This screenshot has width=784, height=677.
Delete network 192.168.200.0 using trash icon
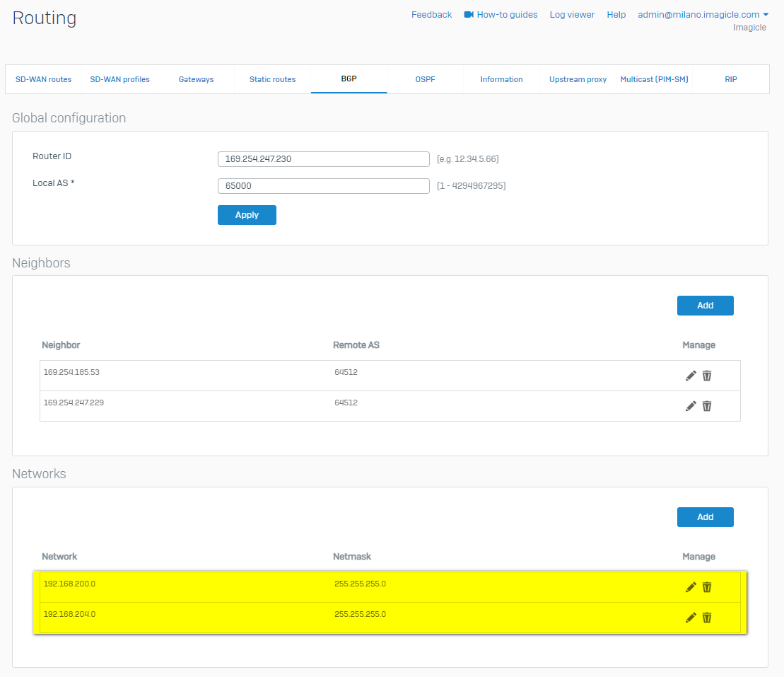coord(707,587)
